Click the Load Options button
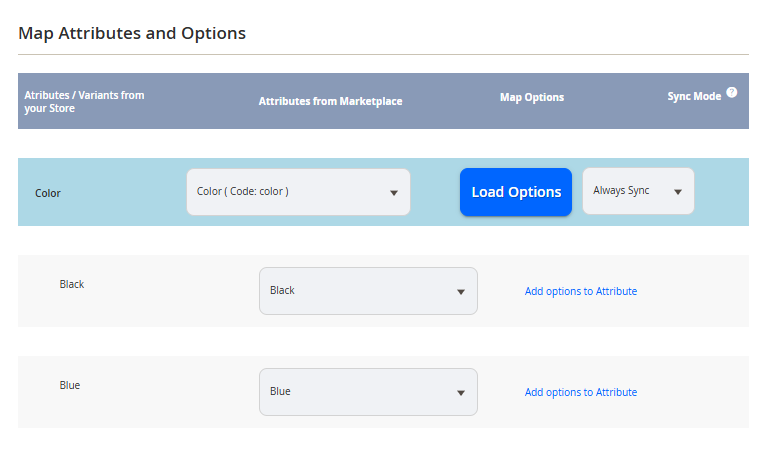The image size is (769, 459). pyautogui.click(x=516, y=192)
